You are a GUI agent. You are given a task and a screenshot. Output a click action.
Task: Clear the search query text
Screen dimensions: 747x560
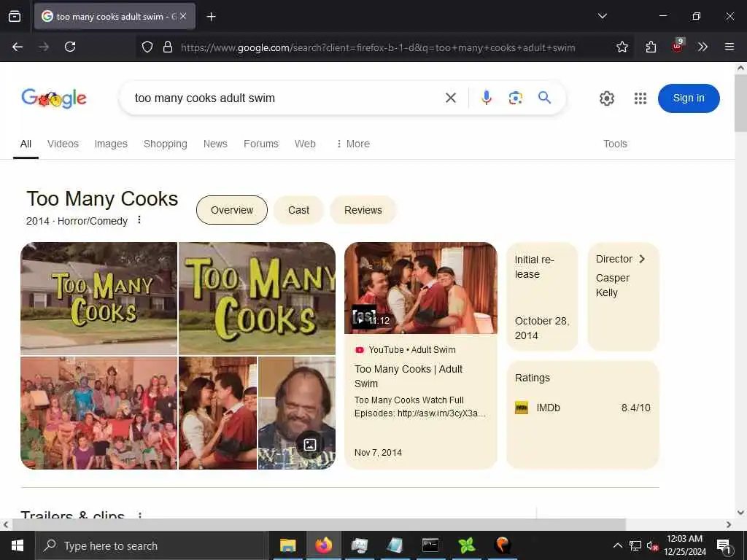[450, 98]
